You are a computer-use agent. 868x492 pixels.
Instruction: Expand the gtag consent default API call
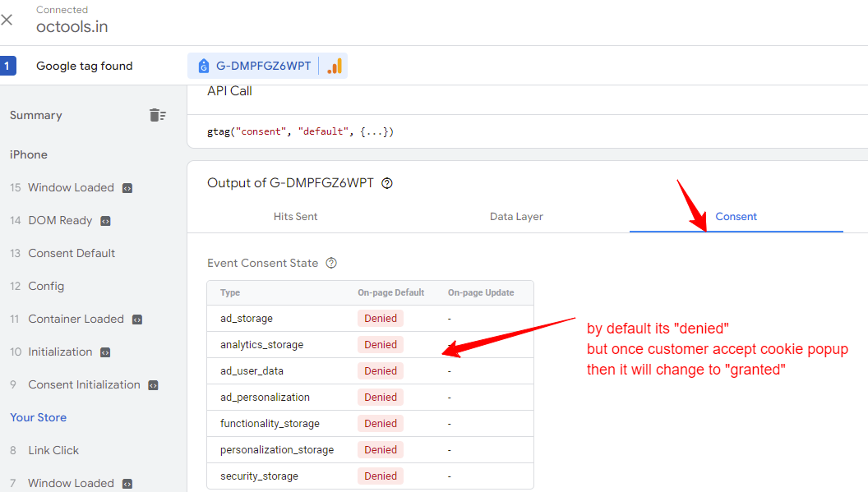point(300,131)
